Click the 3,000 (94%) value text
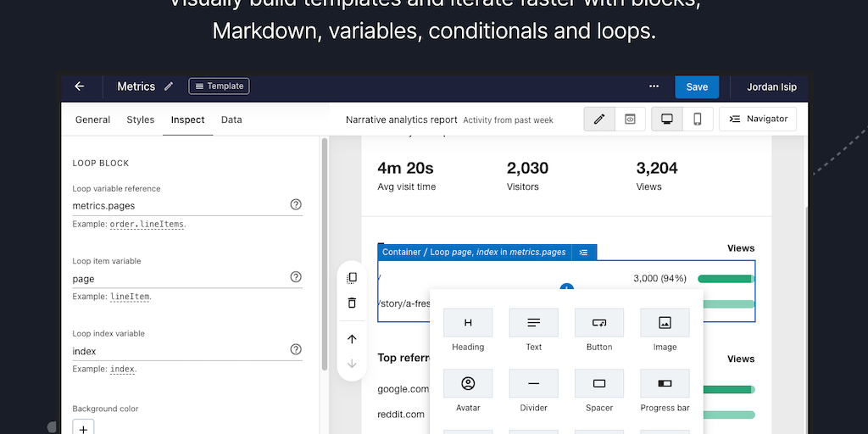This screenshot has width=868, height=434. (659, 278)
